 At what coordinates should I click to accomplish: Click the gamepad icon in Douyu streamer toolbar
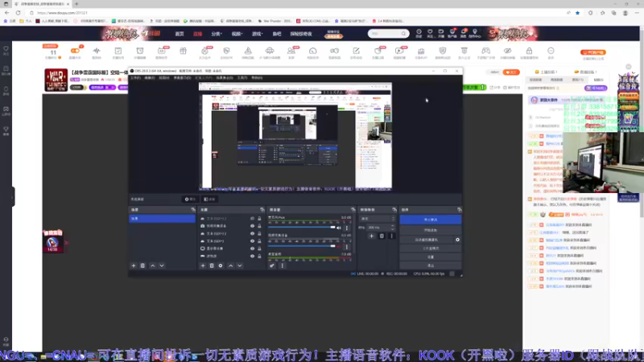(486, 51)
